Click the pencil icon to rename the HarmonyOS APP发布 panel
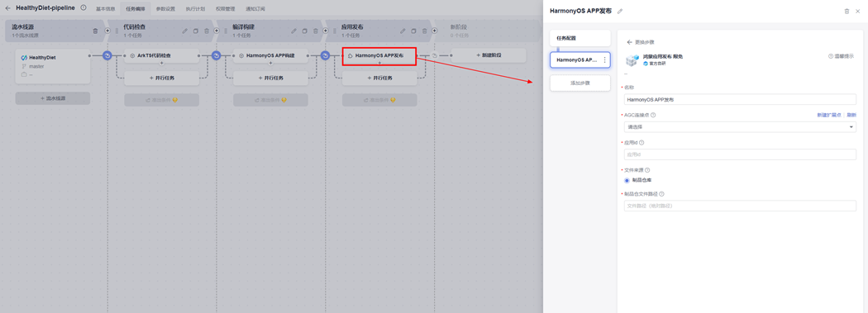The image size is (868, 313). [x=620, y=11]
